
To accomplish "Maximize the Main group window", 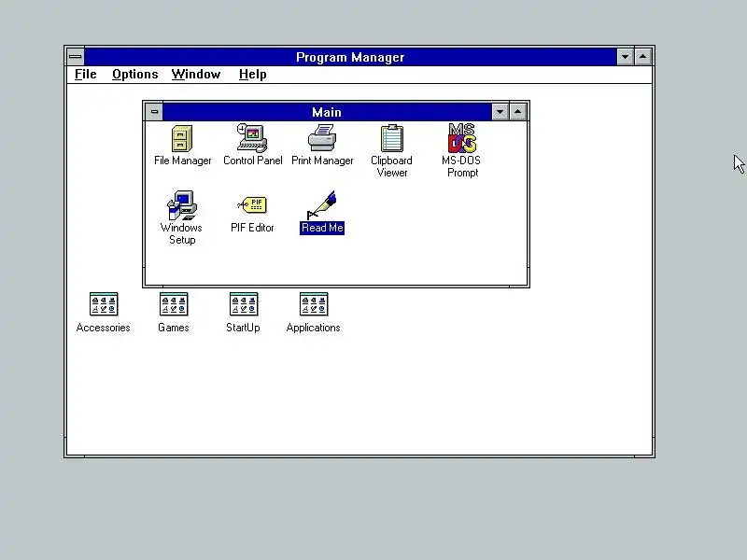I will [x=518, y=112].
